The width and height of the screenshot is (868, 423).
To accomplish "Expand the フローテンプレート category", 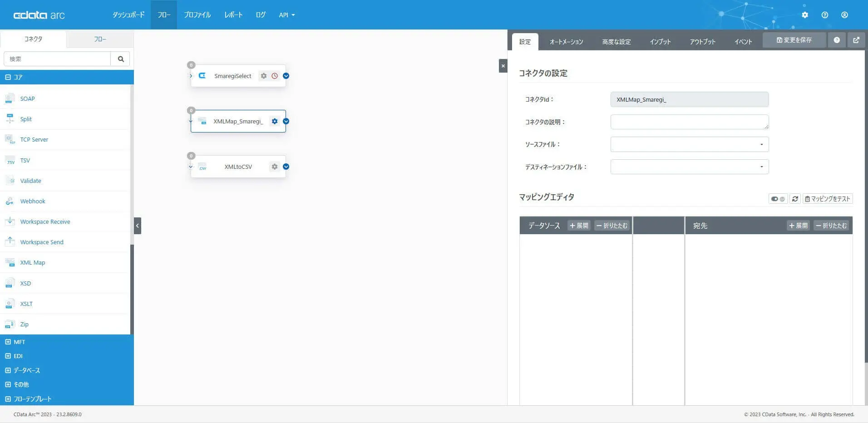I will 8,399.
